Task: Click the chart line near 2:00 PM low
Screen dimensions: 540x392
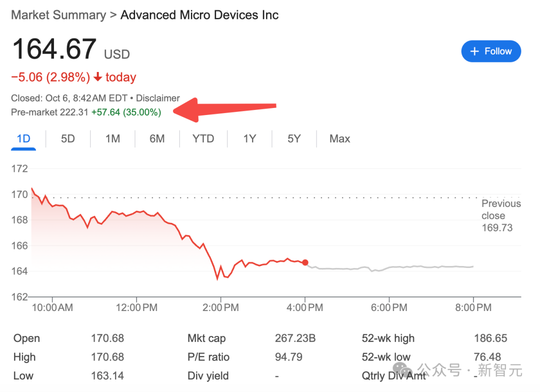Action: click(x=217, y=278)
